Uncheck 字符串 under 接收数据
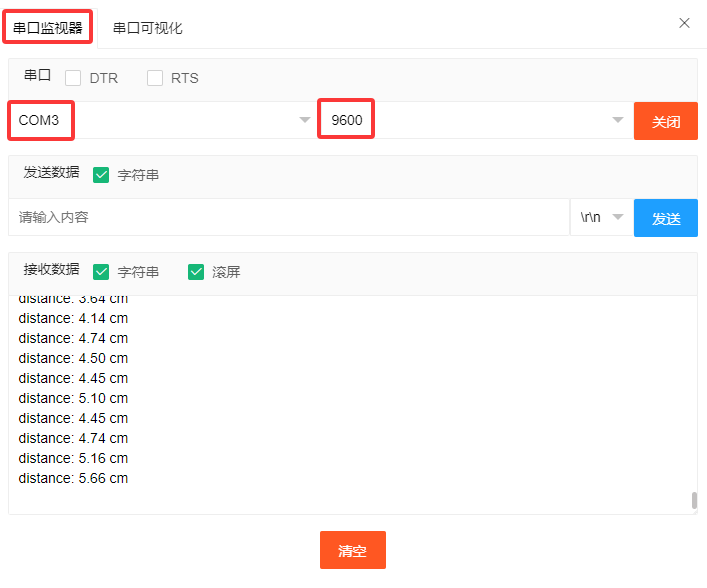Image resolution: width=707 pixels, height=588 pixels. (101, 272)
